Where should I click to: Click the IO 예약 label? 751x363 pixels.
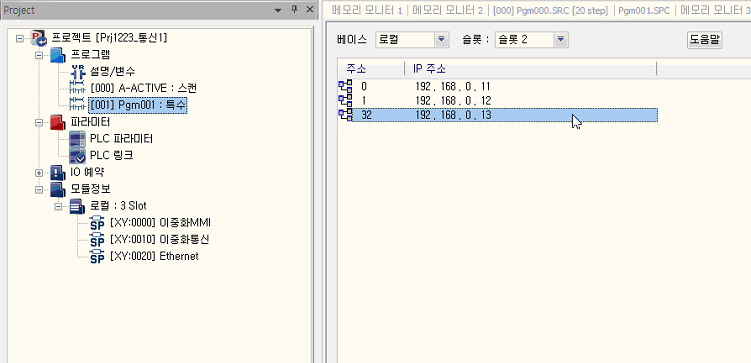pos(87,172)
